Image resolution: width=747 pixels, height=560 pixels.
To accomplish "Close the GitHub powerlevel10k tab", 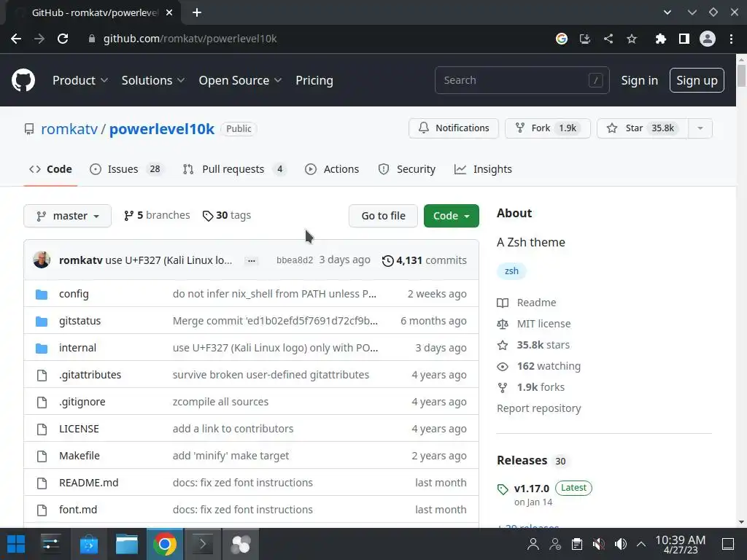I will (x=169, y=12).
